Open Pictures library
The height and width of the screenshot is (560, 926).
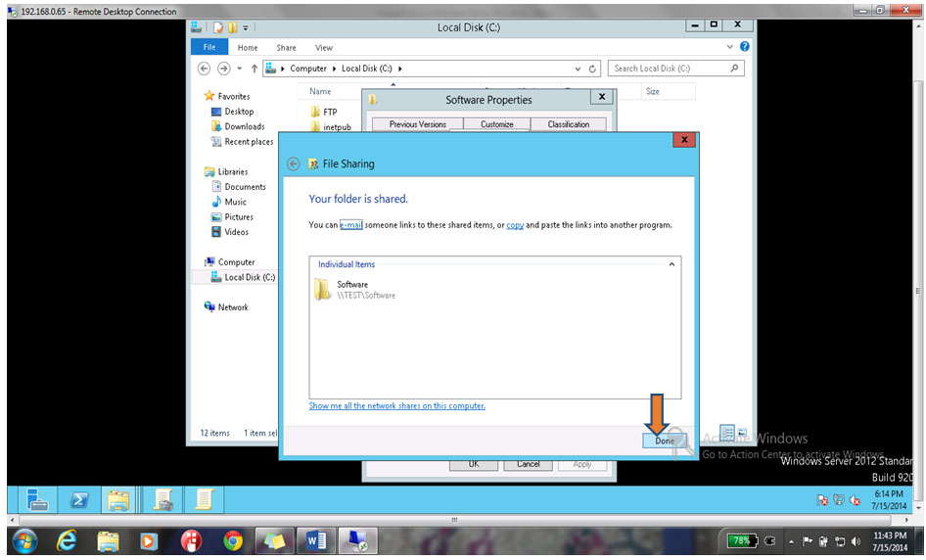pyautogui.click(x=232, y=217)
